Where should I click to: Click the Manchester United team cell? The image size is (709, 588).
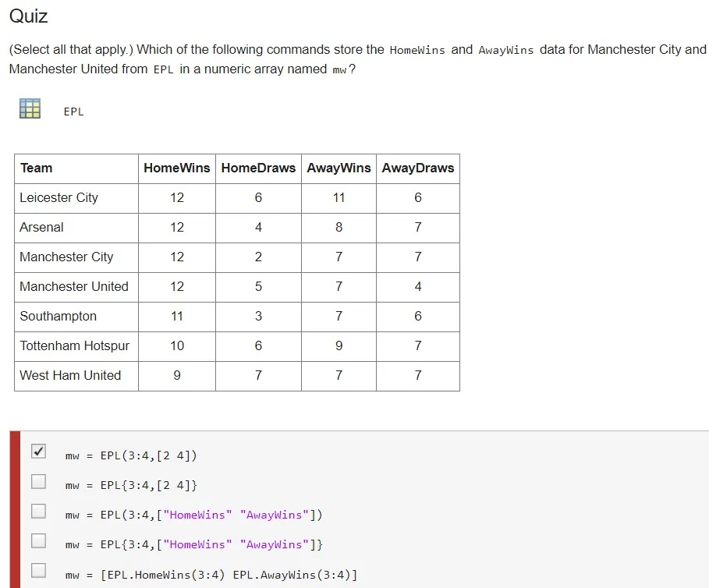[x=74, y=286]
